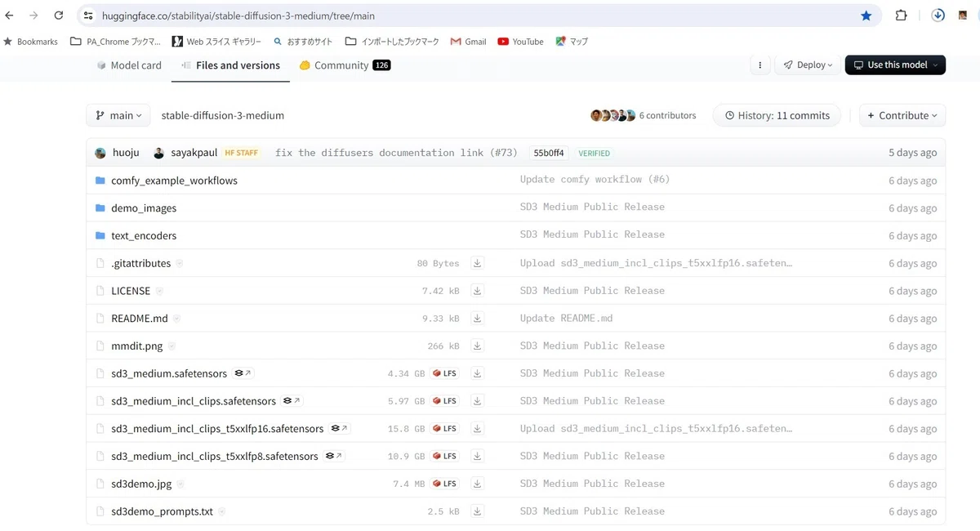Go back using the browser back arrow
The image size is (980, 531).
coord(10,16)
